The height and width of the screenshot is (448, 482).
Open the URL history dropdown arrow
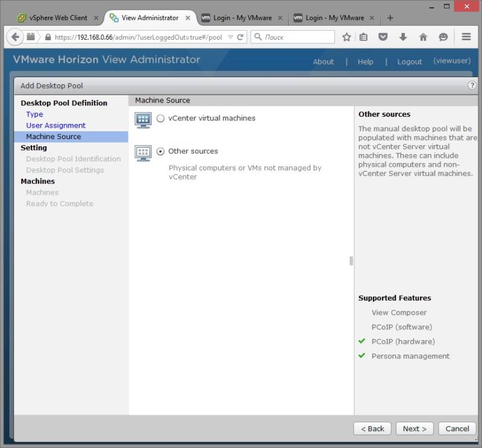[230, 37]
